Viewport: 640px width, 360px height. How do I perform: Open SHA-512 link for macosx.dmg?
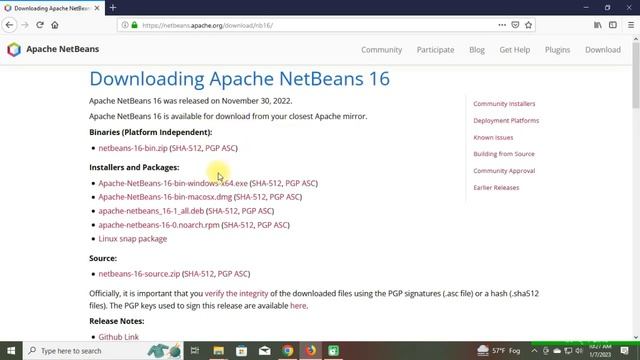tap(251, 197)
